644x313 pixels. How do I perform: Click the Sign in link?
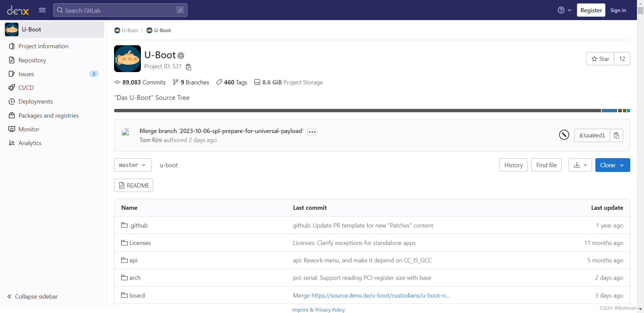tap(618, 10)
